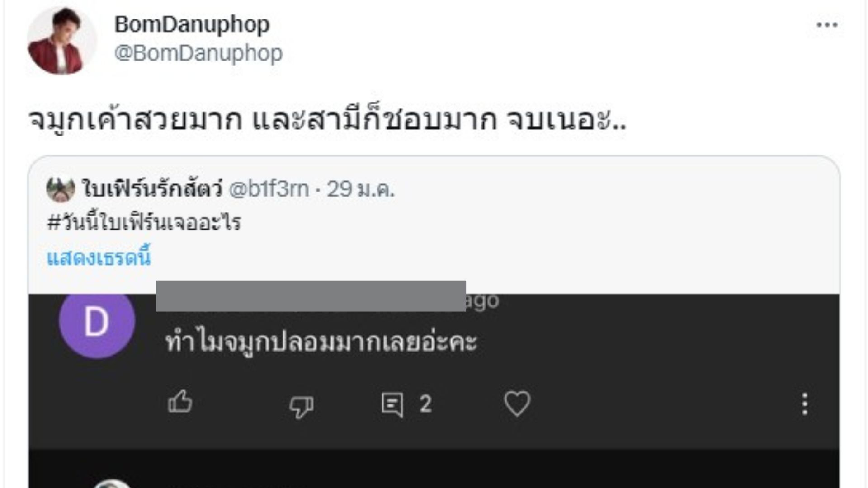Open the comment's vertical three-dot menu
The image size is (868, 488).
click(x=805, y=404)
